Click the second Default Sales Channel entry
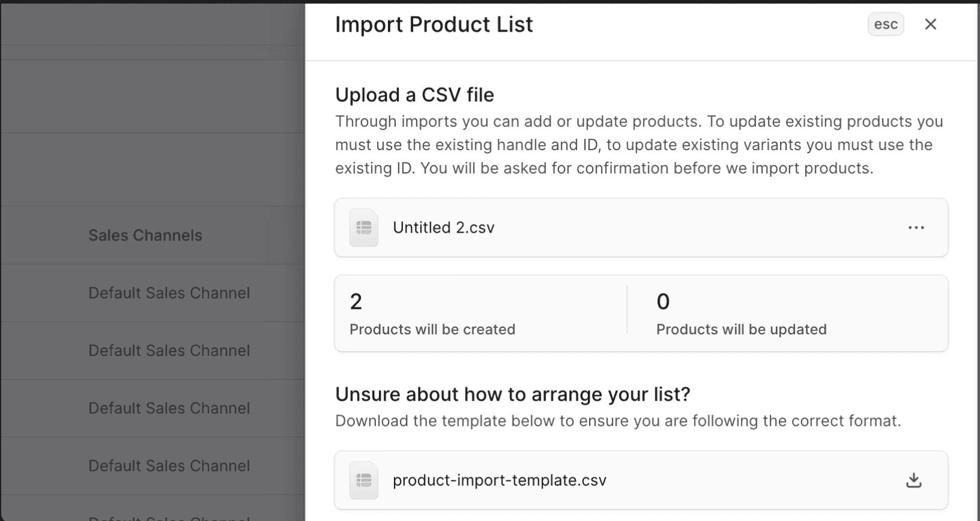Screen dimensions: 980x521 [x=169, y=351]
